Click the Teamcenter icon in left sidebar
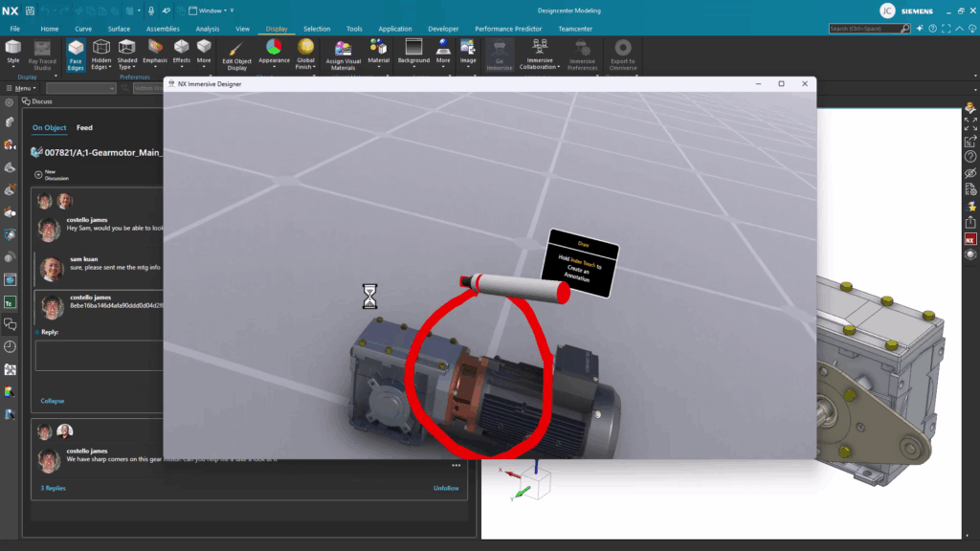Screen dimensions: 980x551 click(x=10, y=302)
